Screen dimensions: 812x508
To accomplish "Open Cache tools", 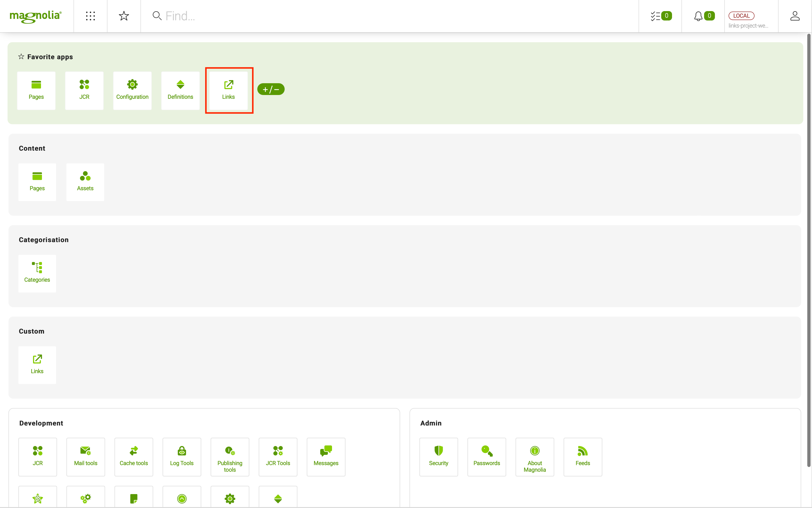I will 134,457.
